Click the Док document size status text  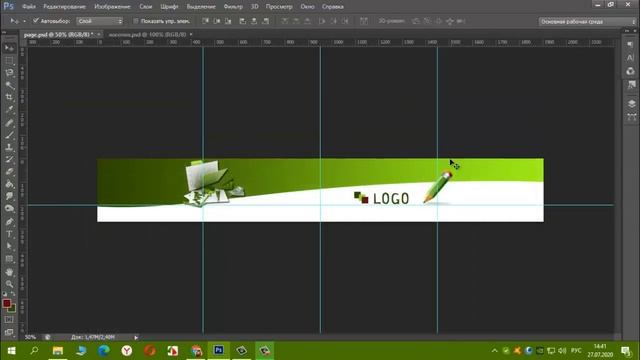coord(93,338)
